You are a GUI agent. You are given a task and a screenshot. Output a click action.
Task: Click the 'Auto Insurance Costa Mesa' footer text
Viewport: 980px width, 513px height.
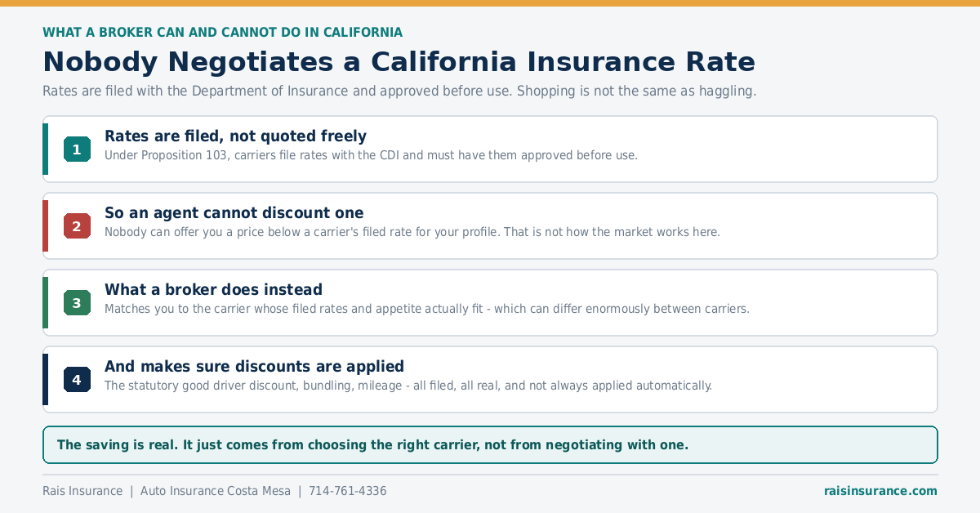(x=216, y=491)
